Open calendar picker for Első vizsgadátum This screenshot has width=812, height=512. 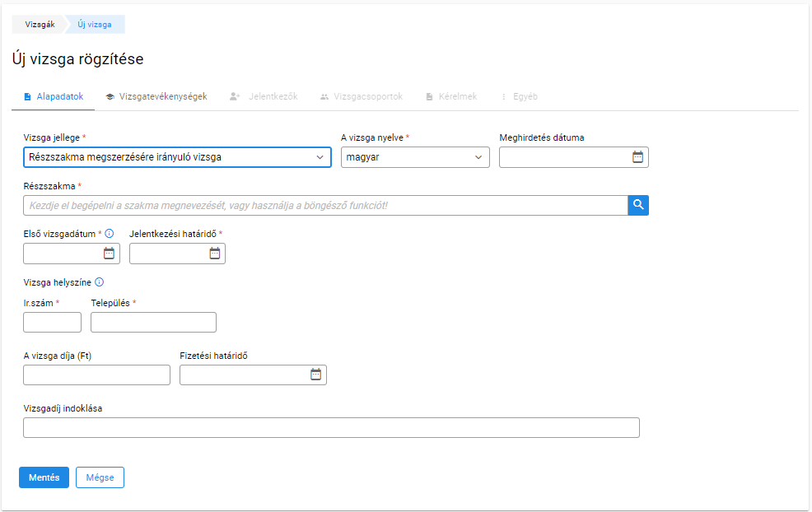click(109, 254)
